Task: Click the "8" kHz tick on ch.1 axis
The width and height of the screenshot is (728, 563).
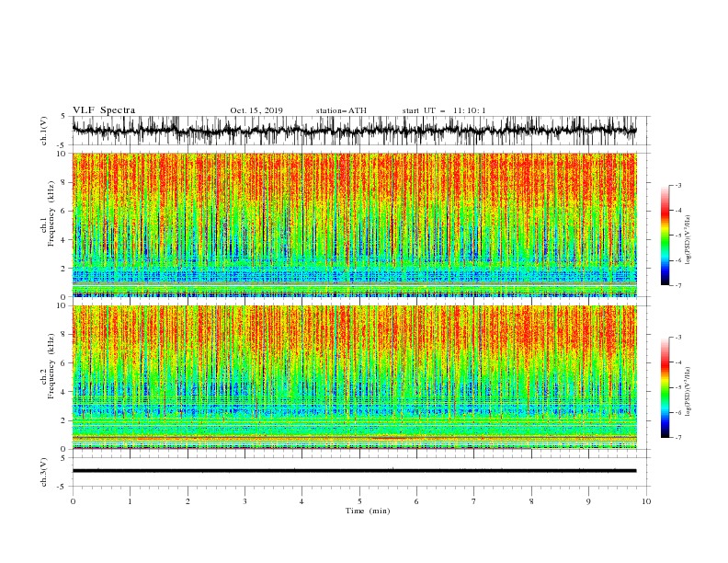Action: [x=64, y=182]
